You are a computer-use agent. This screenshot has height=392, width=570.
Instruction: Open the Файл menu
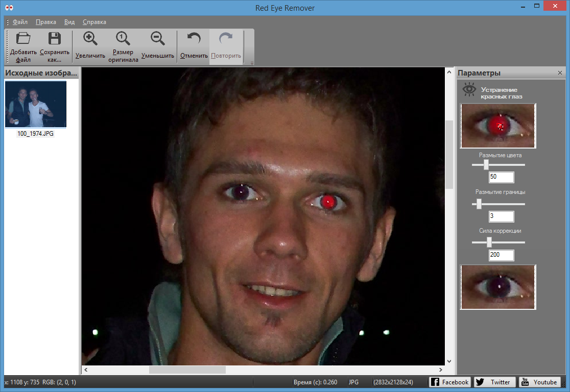(20, 22)
